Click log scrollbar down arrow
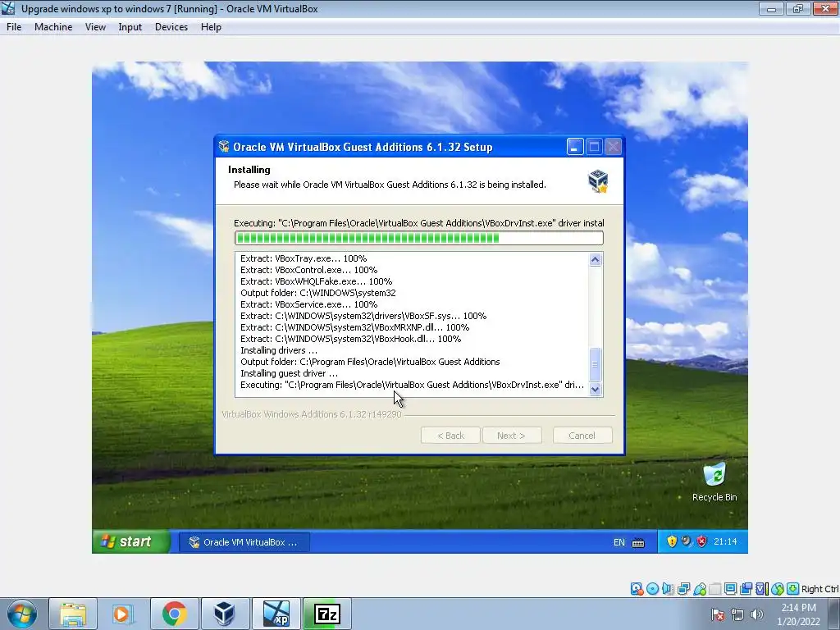This screenshot has width=840, height=630. click(596, 390)
